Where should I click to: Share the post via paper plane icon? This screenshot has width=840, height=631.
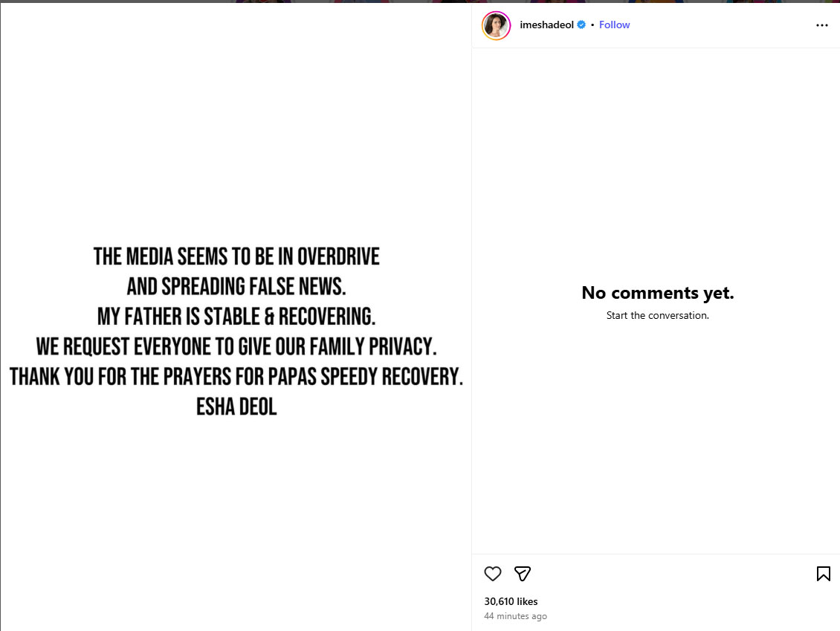pos(523,574)
